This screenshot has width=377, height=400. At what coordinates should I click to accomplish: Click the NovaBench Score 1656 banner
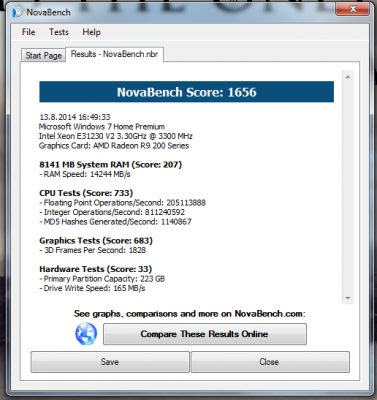186,92
